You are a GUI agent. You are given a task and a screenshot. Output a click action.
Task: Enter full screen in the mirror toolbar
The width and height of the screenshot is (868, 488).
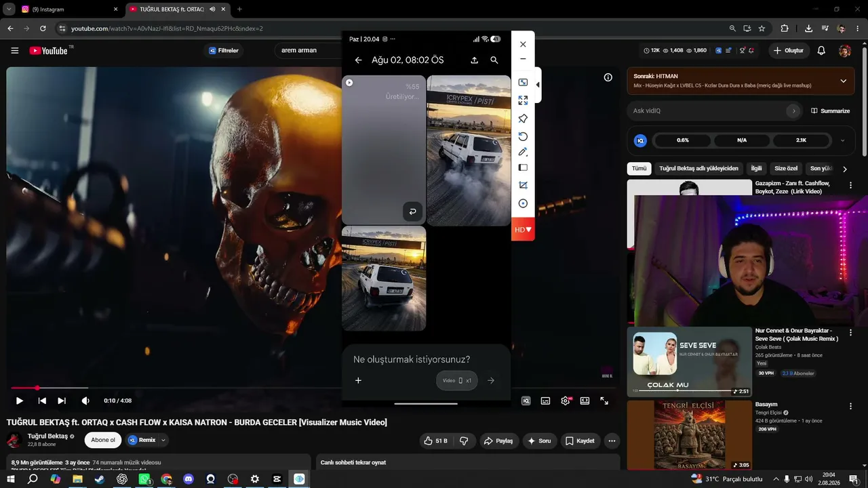click(523, 100)
